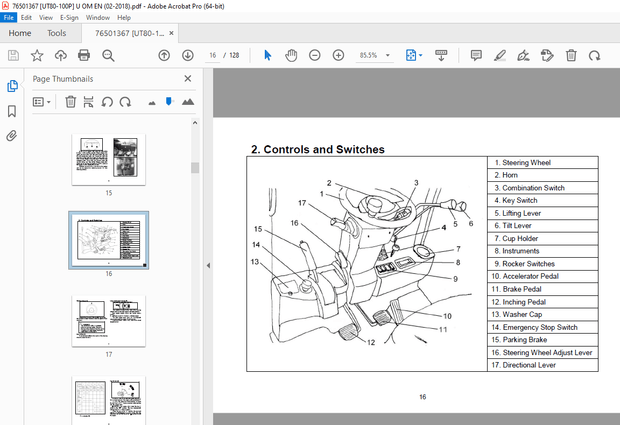Go to the Home view
This screenshot has width=620, height=425.
(19, 33)
